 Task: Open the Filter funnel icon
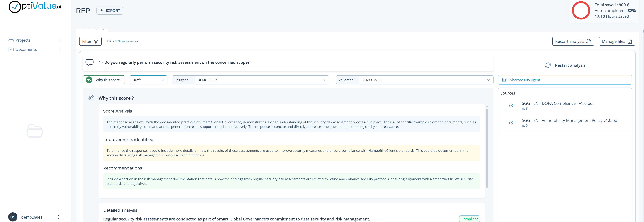(96, 41)
